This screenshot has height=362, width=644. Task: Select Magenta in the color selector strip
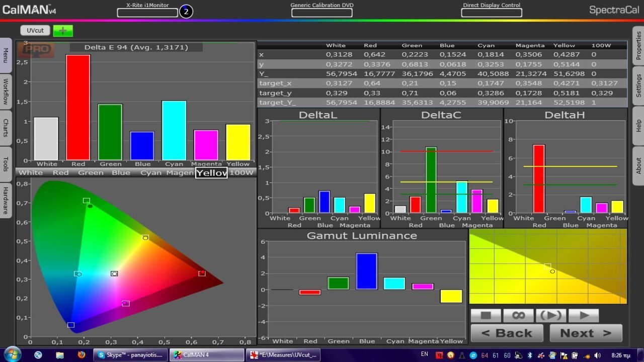180,172
